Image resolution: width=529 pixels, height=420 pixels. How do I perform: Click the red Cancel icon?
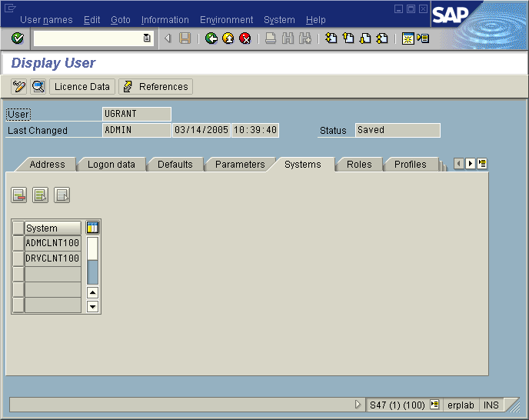pos(245,38)
